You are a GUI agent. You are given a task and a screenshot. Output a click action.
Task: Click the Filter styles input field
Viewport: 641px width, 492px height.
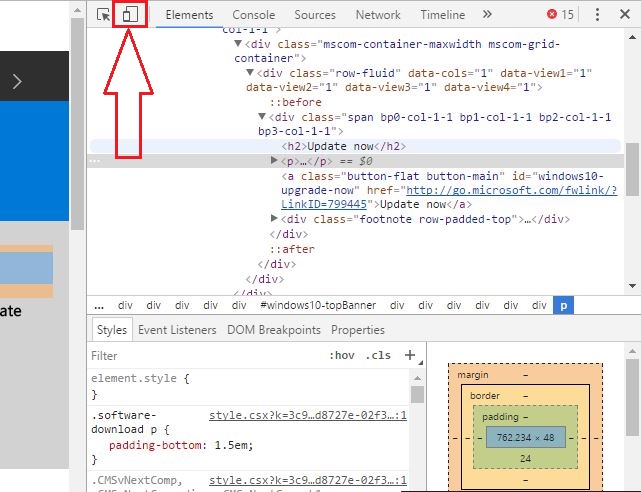[200, 356]
